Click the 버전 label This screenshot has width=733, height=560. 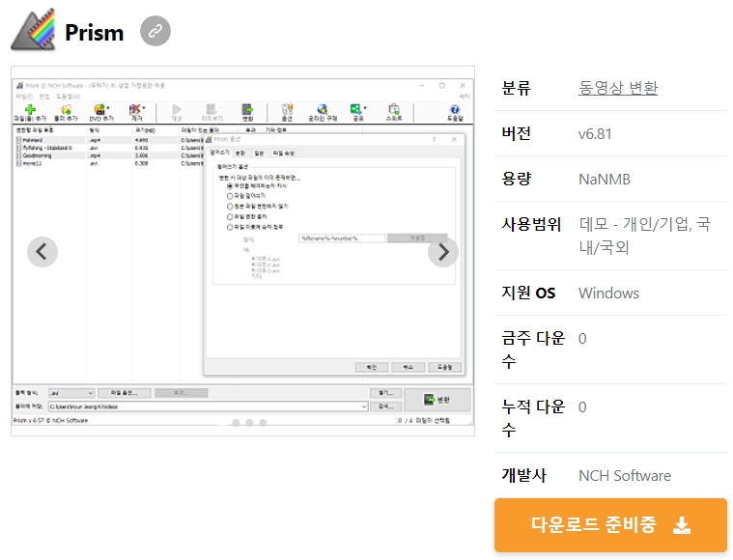tap(516, 133)
